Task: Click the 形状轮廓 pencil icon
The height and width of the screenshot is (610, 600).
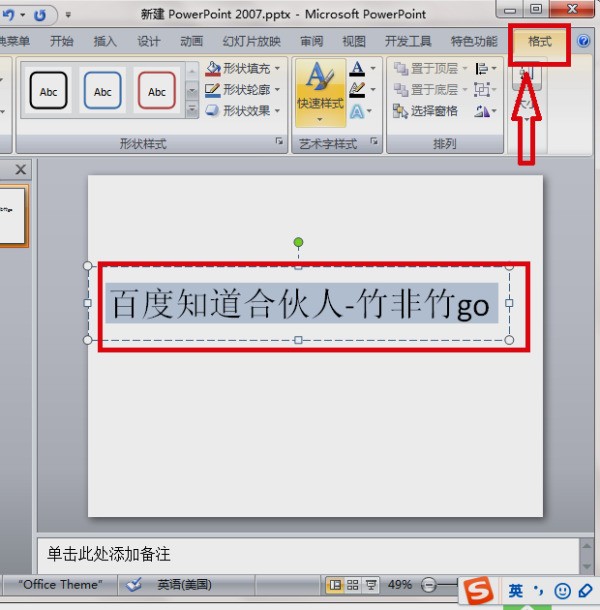Action: click(x=212, y=90)
